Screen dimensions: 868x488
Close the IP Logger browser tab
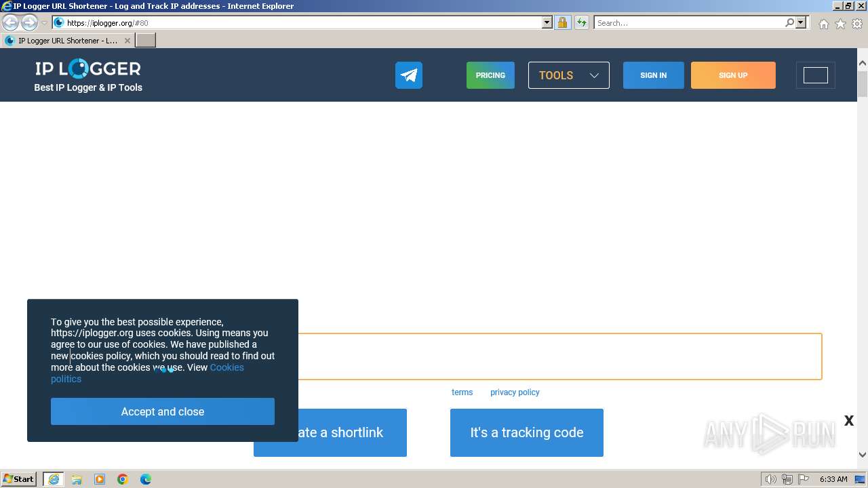(x=127, y=41)
